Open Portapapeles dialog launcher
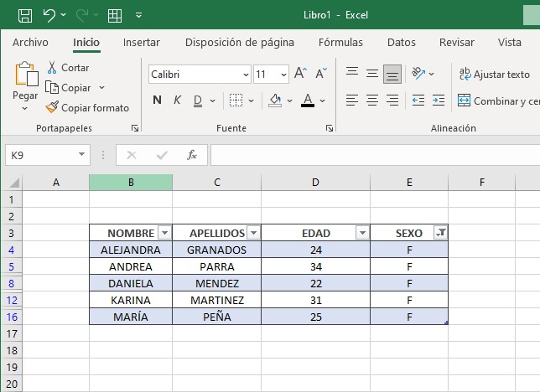Screen dimensions: 540x392 (135, 128)
